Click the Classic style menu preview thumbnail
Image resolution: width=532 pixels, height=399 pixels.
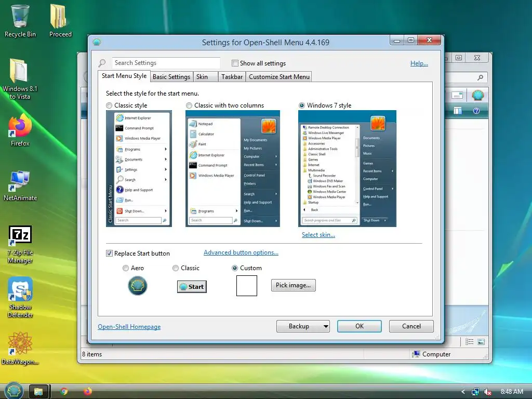tap(139, 169)
